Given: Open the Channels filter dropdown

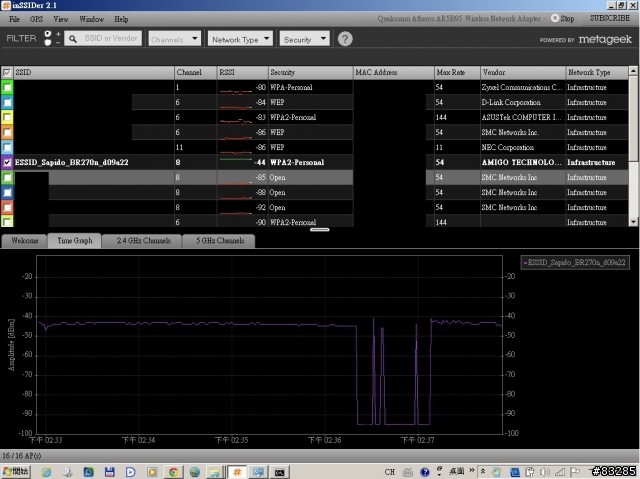Looking at the screenshot, I should 175,39.
